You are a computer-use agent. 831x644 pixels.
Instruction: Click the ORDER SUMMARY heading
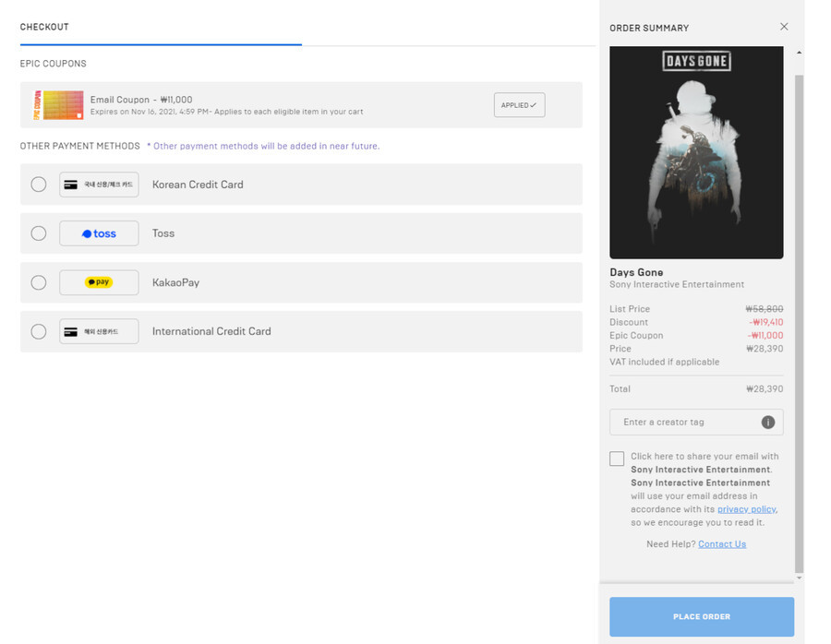(649, 28)
